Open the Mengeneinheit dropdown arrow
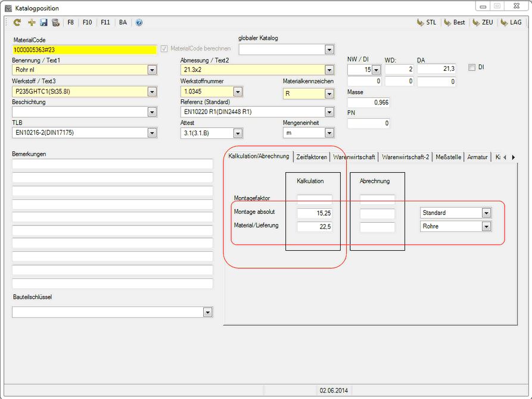The height and width of the screenshot is (399, 532). pos(329,133)
